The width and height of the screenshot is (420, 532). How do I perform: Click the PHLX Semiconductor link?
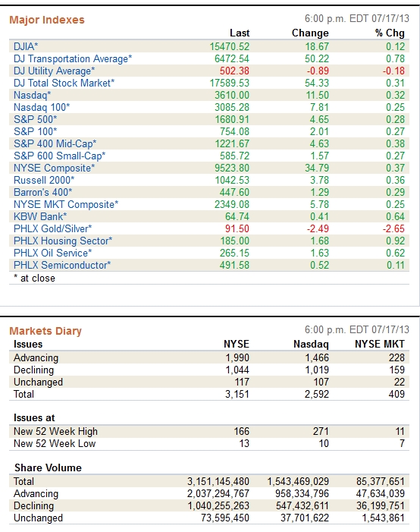tap(62, 266)
